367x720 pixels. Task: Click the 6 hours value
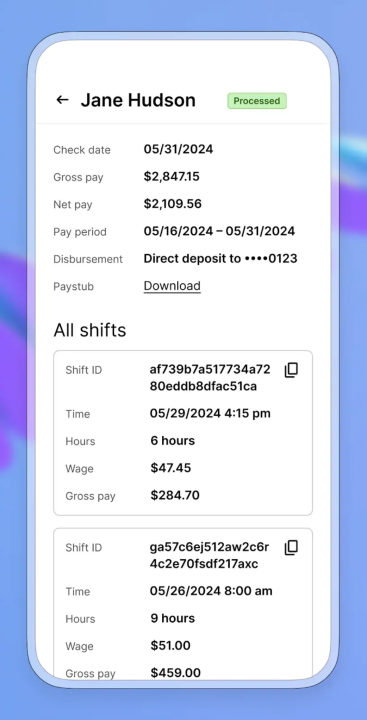click(x=173, y=441)
